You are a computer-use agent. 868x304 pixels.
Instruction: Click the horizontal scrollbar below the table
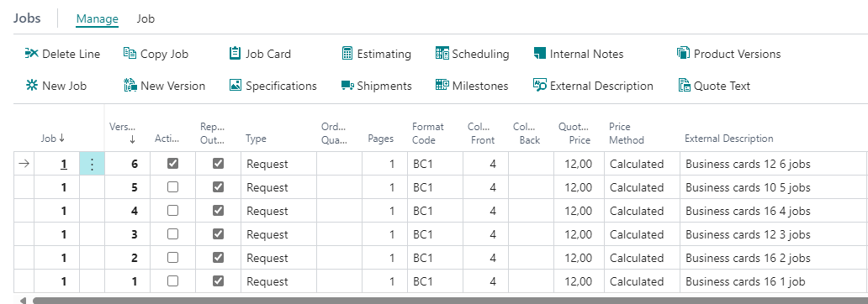449,301
